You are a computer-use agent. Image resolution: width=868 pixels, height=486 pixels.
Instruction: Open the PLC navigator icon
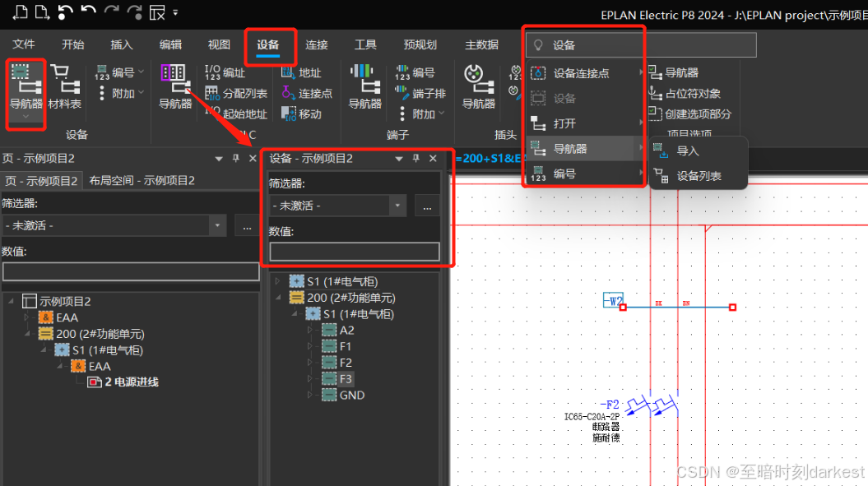(x=175, y=87)
